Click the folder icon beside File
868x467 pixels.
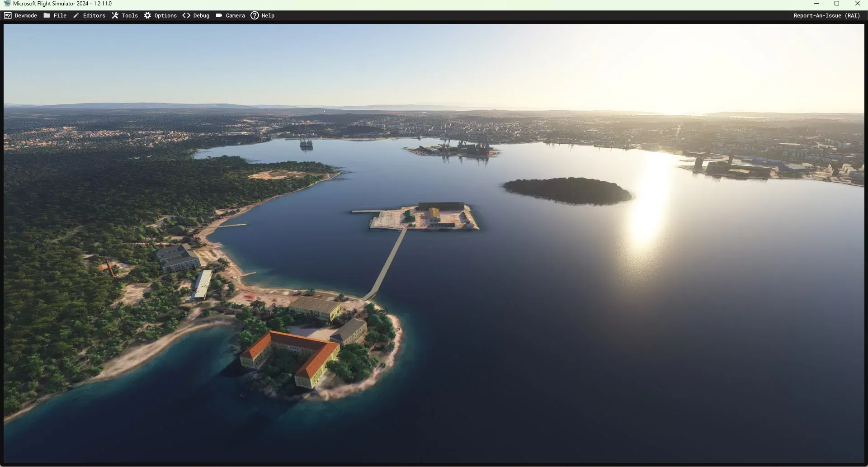(x=47, y=15)
